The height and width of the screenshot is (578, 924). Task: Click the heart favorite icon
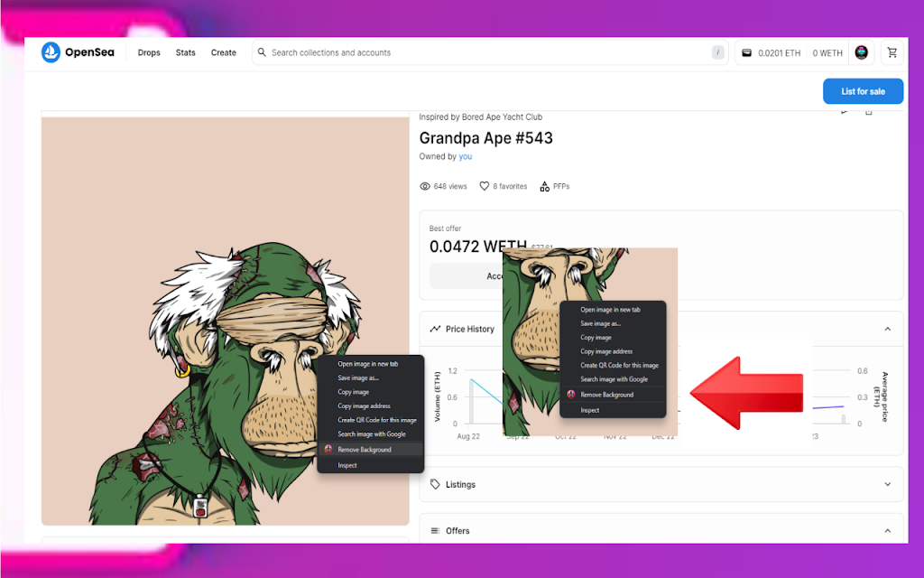point(484,186)
